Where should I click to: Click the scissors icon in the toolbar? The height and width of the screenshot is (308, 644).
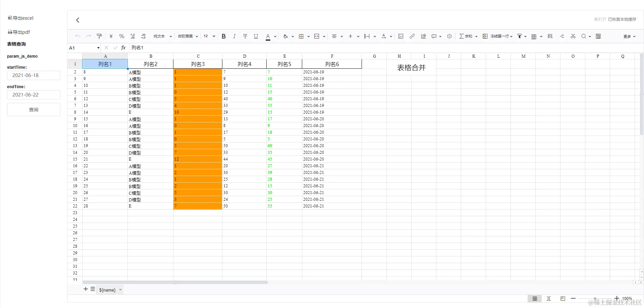tap(573, 36)
